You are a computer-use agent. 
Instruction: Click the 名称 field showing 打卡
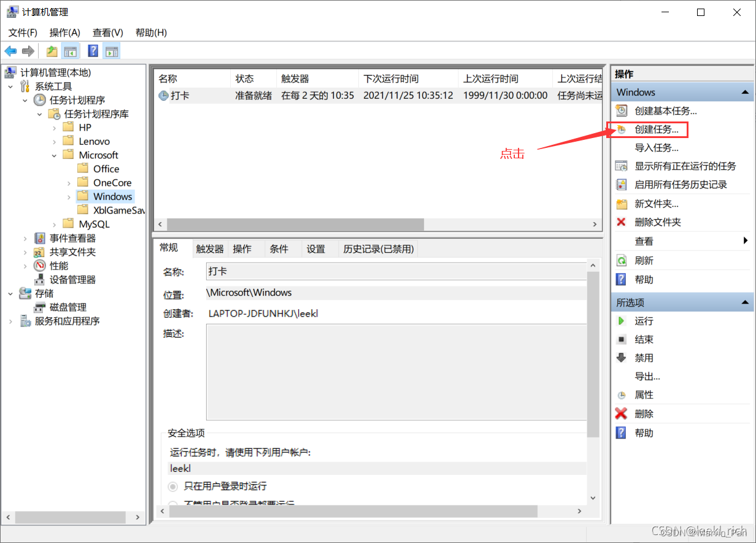(396, 271)
